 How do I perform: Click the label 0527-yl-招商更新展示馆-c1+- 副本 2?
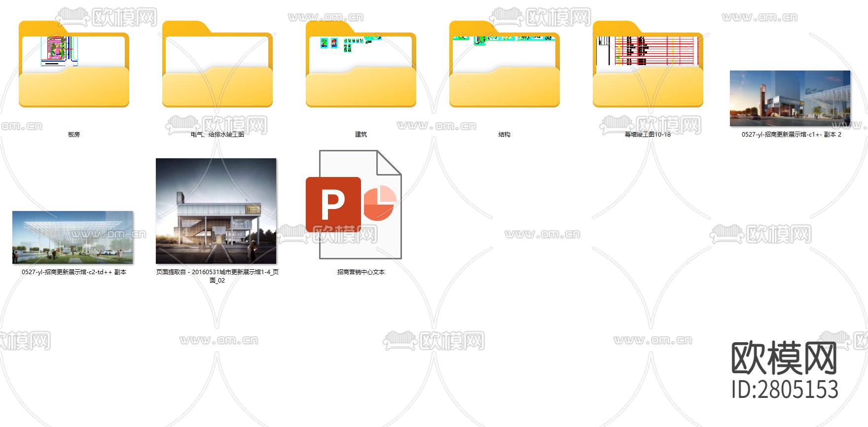792,134
